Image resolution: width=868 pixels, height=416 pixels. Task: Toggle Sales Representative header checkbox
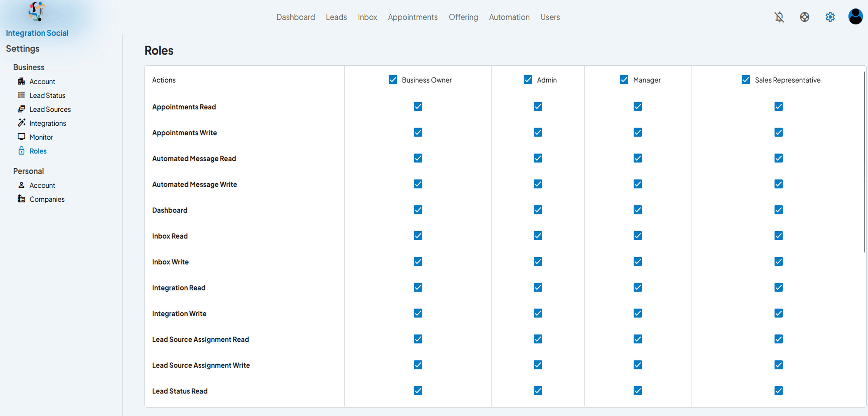point(745,80)
